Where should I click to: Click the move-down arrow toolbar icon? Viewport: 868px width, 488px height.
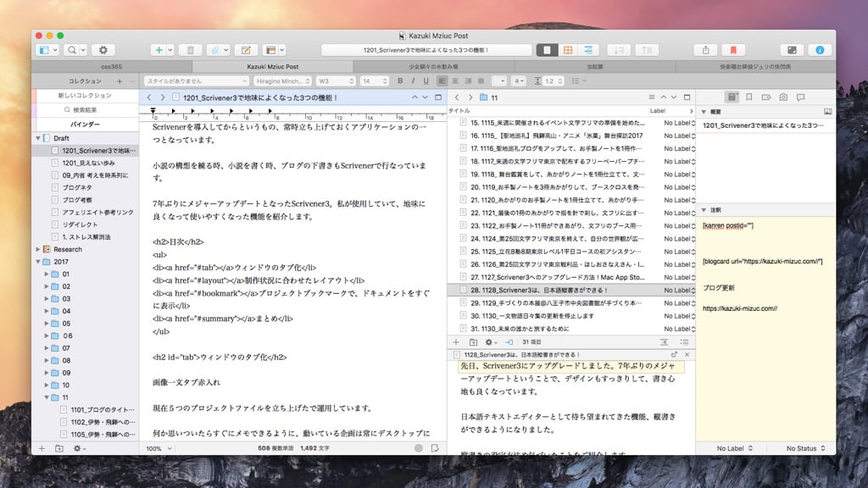[618, 50]
